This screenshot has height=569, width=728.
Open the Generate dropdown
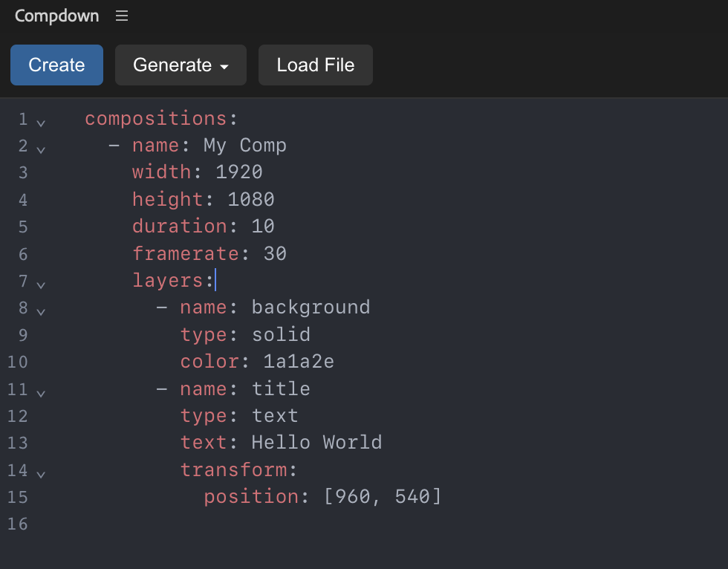[172, 65]
